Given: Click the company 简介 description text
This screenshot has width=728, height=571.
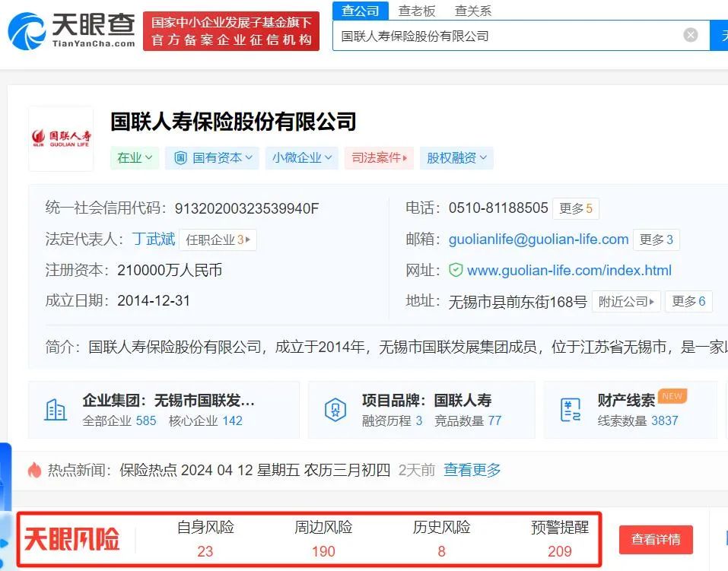Looking at the screenshot, I should click(408, 347).
